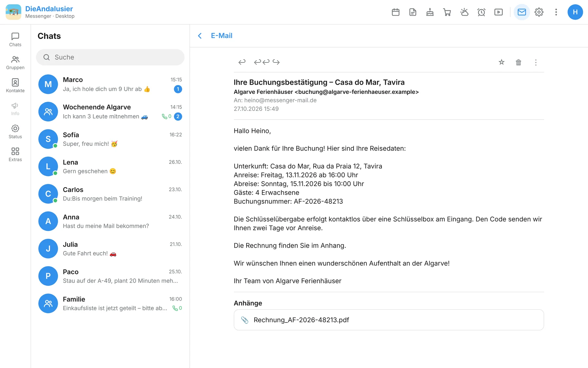Open the Status sidebar item

coord(15,132)
